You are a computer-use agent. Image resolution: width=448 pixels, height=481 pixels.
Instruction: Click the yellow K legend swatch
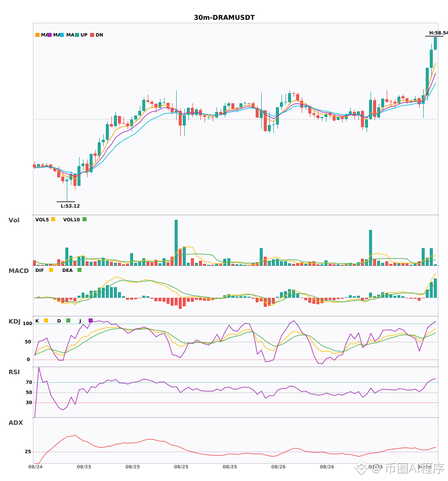46,320
